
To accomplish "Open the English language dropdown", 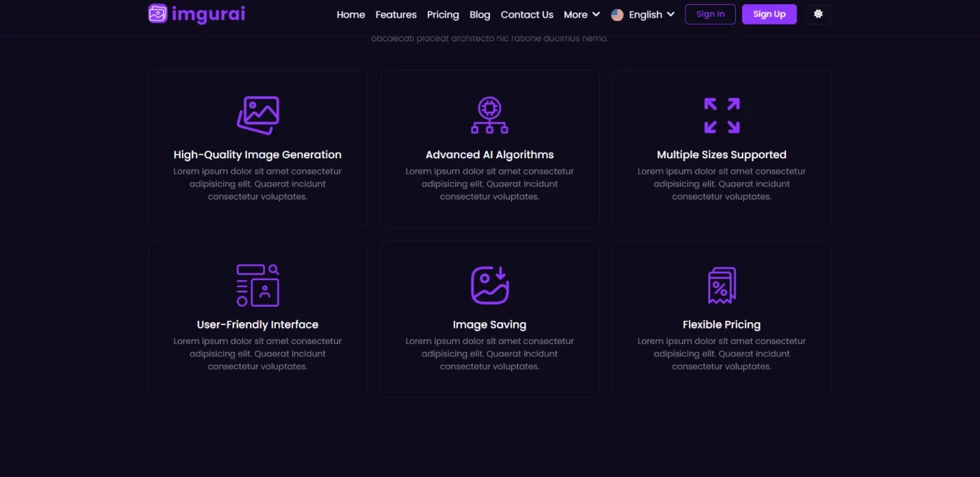I will pos(643,15).
